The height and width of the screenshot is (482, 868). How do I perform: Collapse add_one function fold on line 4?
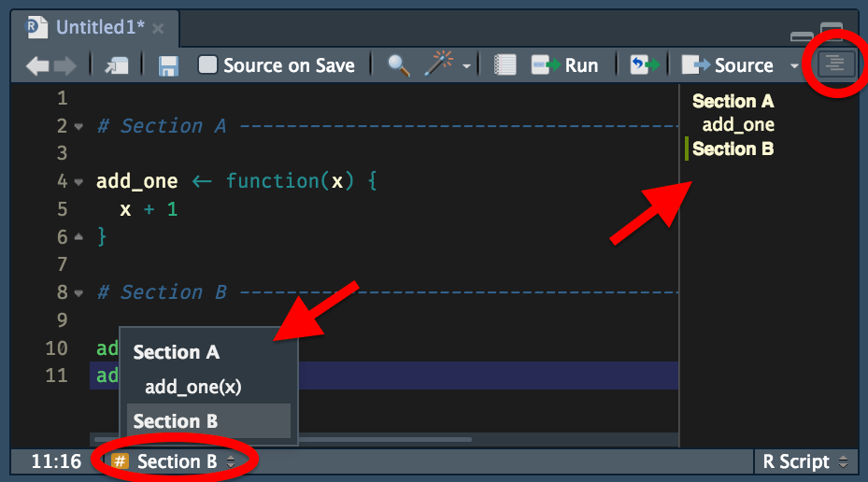click(78, 181)
